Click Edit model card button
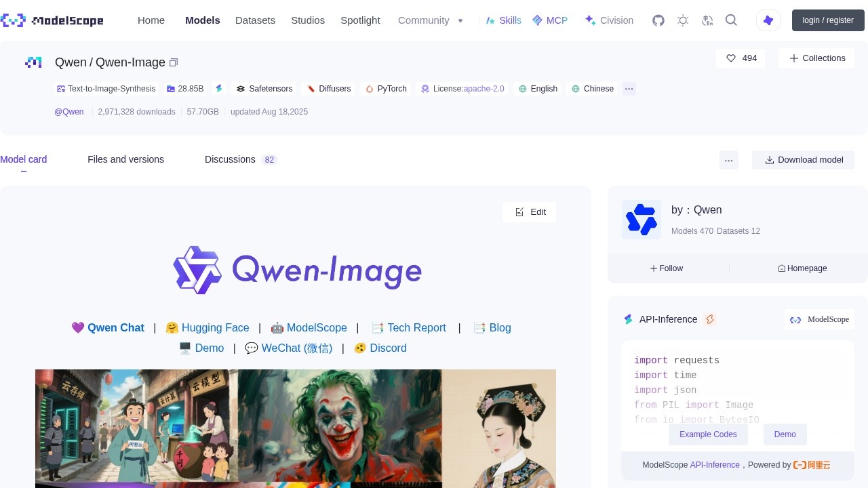This screenshot has height=488, width=868. pyautogui.click(x=530, y=212)
